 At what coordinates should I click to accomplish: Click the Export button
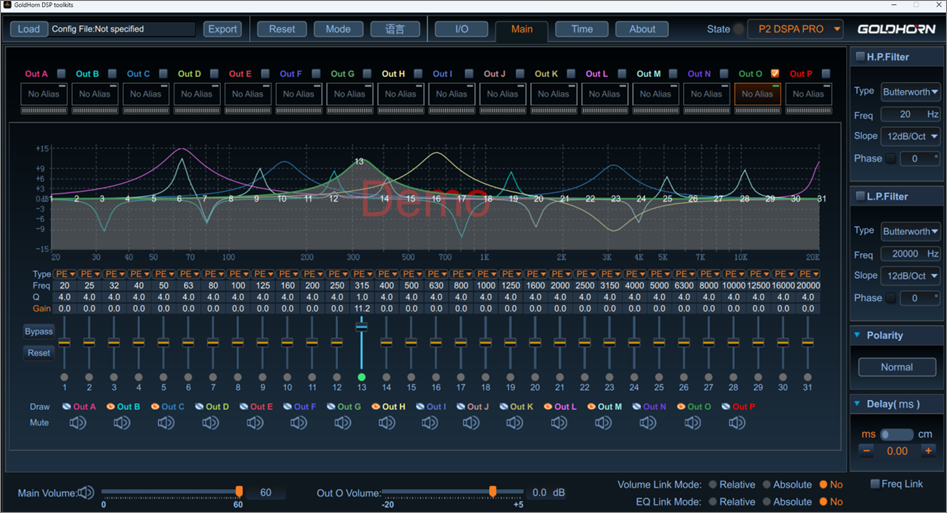[222, 29]
